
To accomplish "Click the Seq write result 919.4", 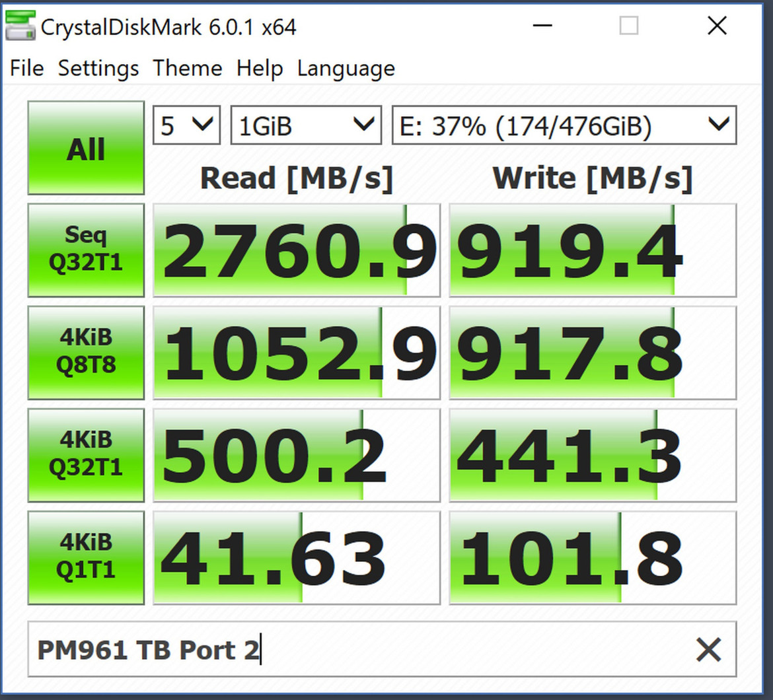I will (593, 250).
